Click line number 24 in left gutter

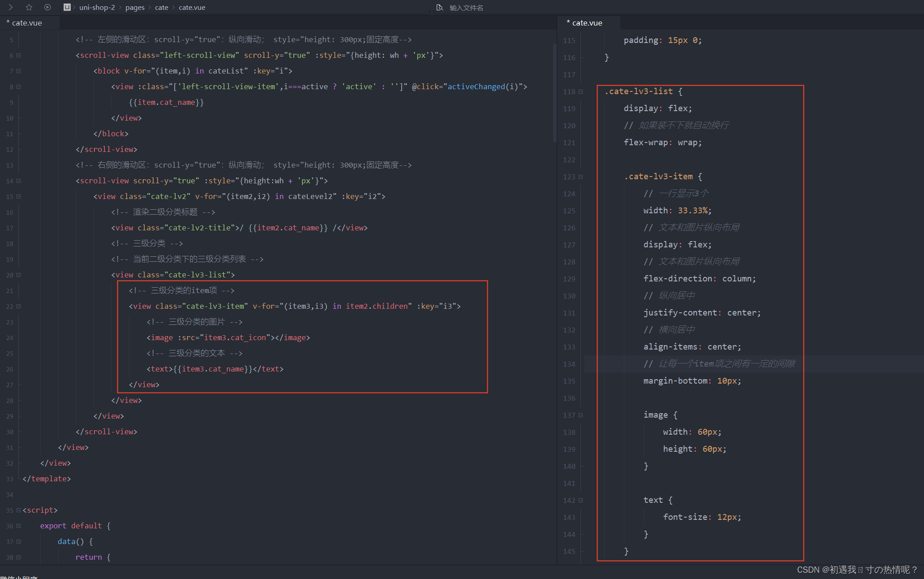[10, 338]
